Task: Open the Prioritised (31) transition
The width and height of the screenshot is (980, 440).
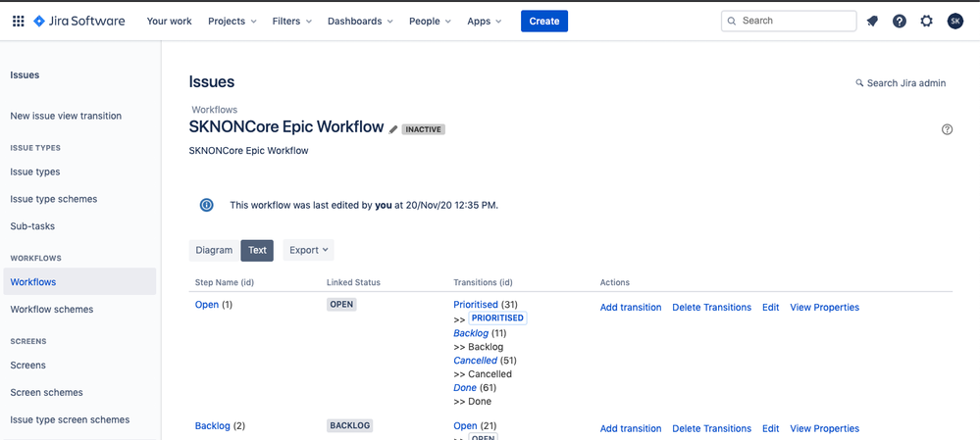Action: point(476,305)
